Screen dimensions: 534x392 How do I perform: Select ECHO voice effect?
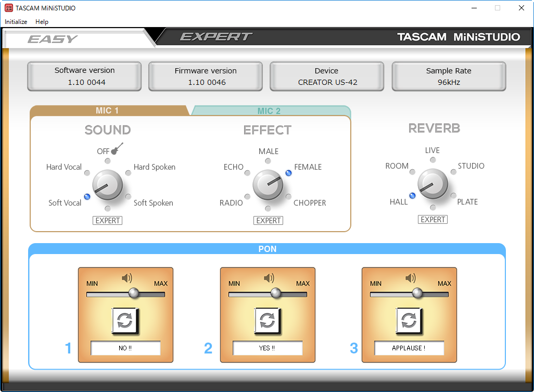click(x=248, y=173)
